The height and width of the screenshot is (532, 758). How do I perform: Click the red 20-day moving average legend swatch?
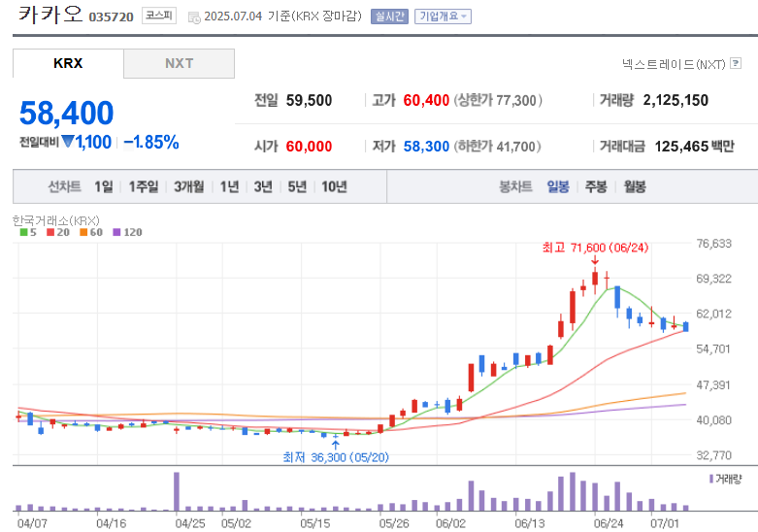pyautogui.click(x=50, y=233)
